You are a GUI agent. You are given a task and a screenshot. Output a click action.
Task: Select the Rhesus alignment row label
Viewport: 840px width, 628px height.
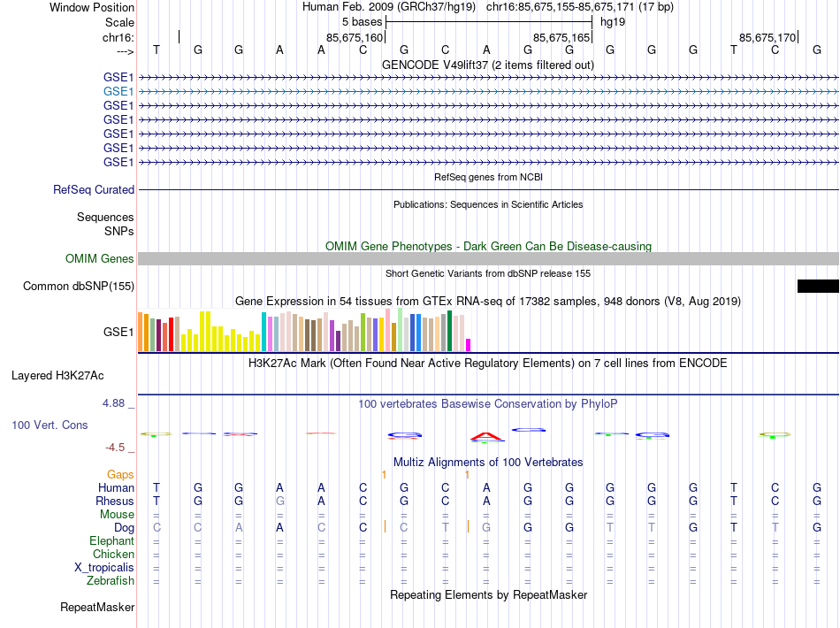point(115,501)
